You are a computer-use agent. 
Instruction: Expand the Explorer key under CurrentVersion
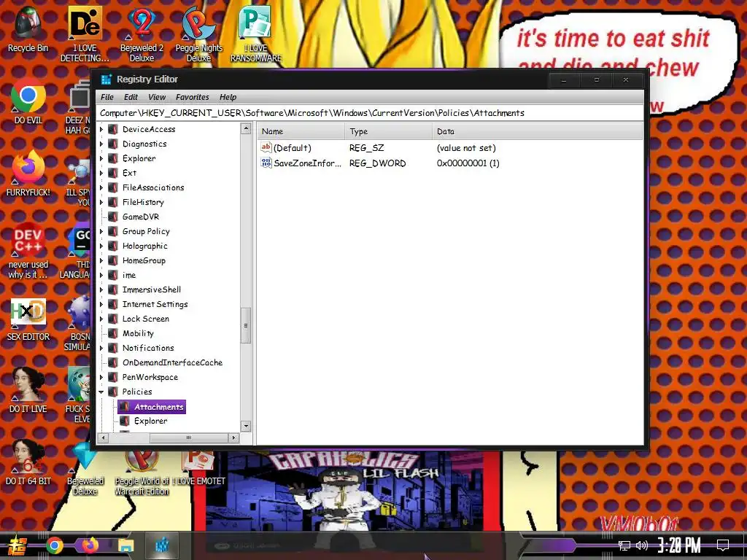coord(101,158)
